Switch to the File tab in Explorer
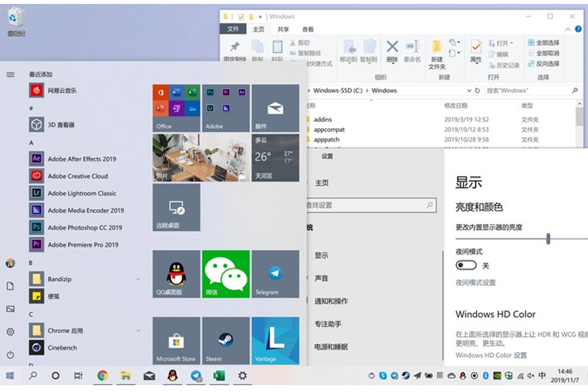The width and height of the screenshot is (588, 392). tap(233, 29)
